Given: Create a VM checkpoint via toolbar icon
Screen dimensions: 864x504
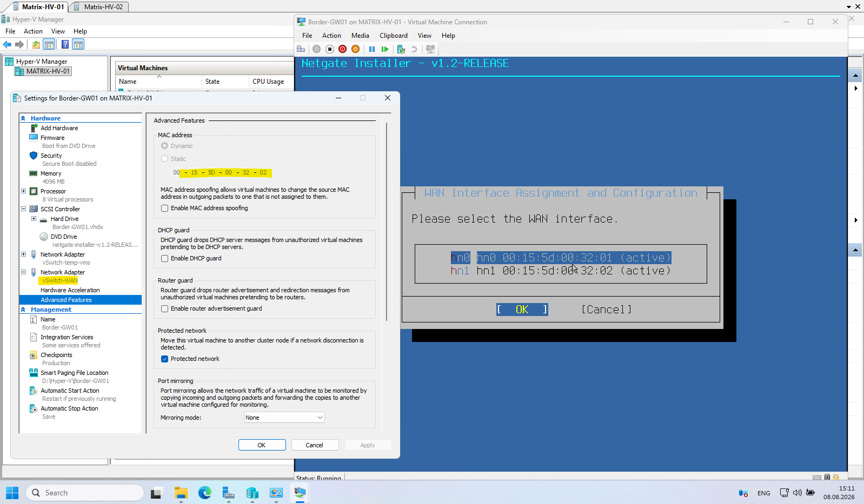Looking at the screenshot, I should tap(401, 49).
